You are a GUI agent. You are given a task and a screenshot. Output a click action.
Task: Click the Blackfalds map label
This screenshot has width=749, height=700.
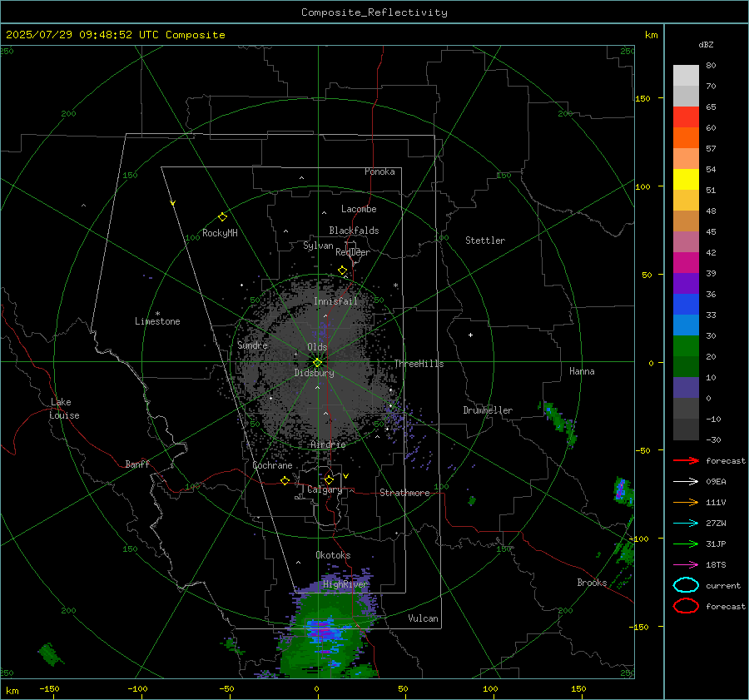pyautogui.click(x=354, y=231)
